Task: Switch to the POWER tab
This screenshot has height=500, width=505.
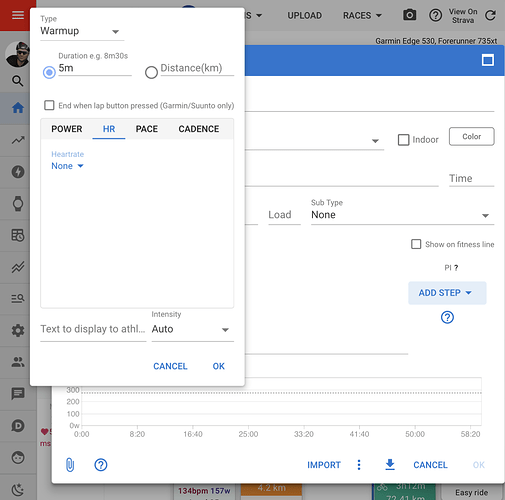Action: (67, 129)
